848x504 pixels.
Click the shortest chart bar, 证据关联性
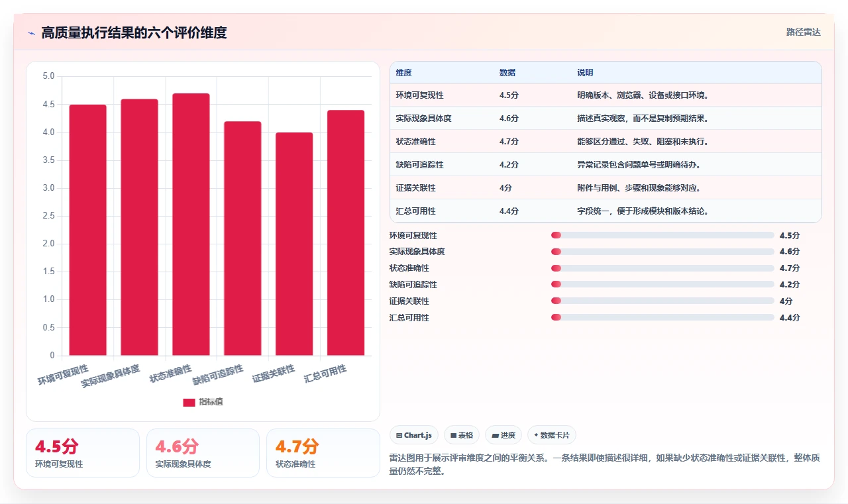click(x=294, y=244)
